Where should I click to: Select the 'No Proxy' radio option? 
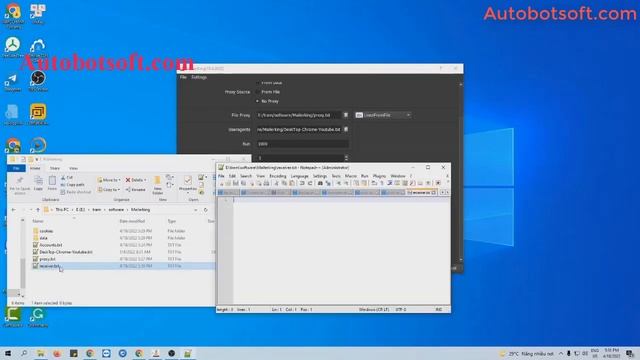(x=258, y=101)
